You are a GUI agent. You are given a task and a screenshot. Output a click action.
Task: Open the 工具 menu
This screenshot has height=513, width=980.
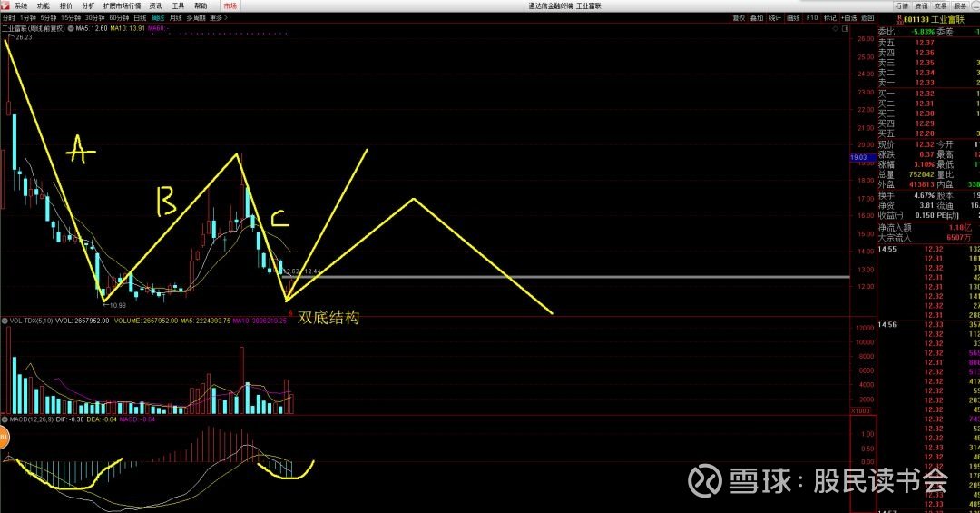coord(178,5)
